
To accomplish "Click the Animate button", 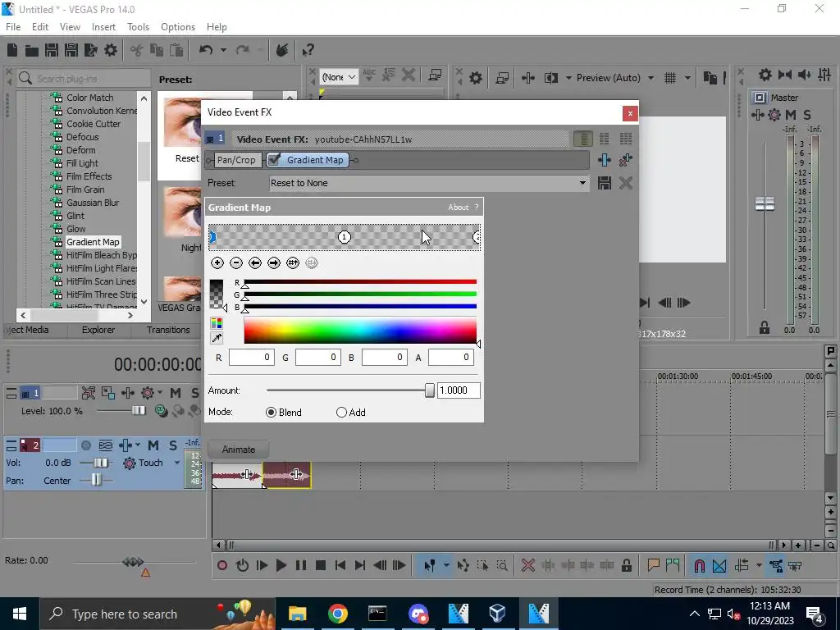I will 239,450.
